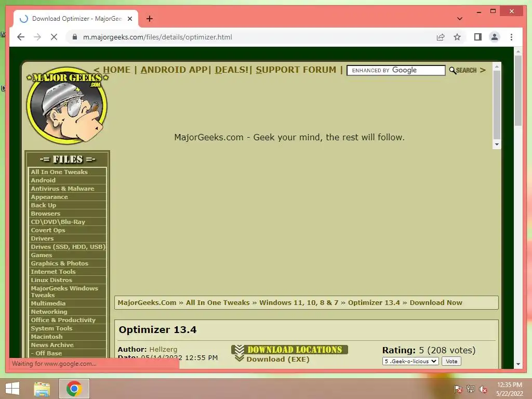The width and height of the screenshot is (532, 399).
Task: Click the SEARCH magnifier button
Action: (x=463, y=70)
